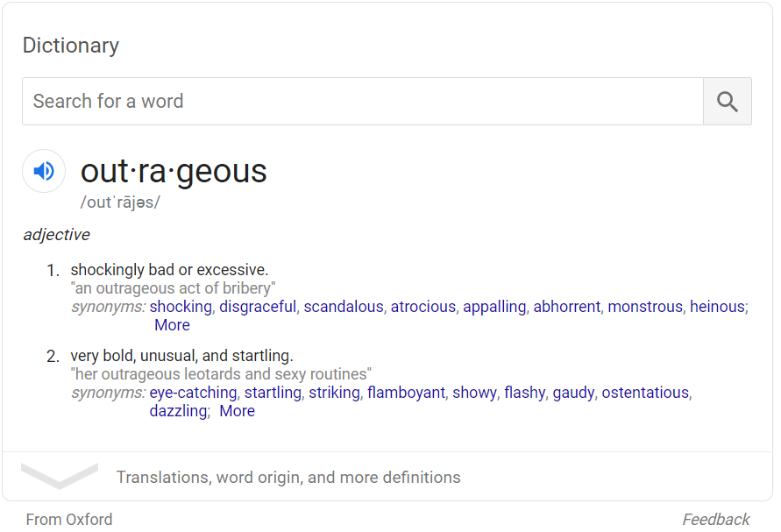Click the synonym 'scandalous'

[x=343, y=307]
